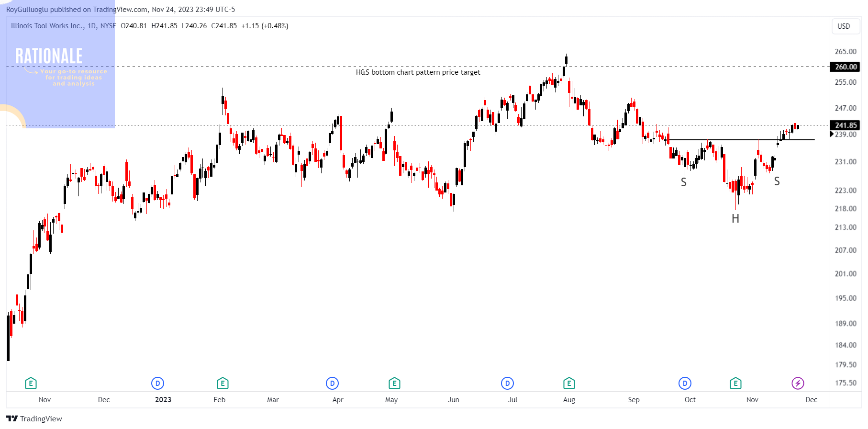Click the 'Sep' label on the time axis
This screenshot has width=868, height=429.
[634, 400]
